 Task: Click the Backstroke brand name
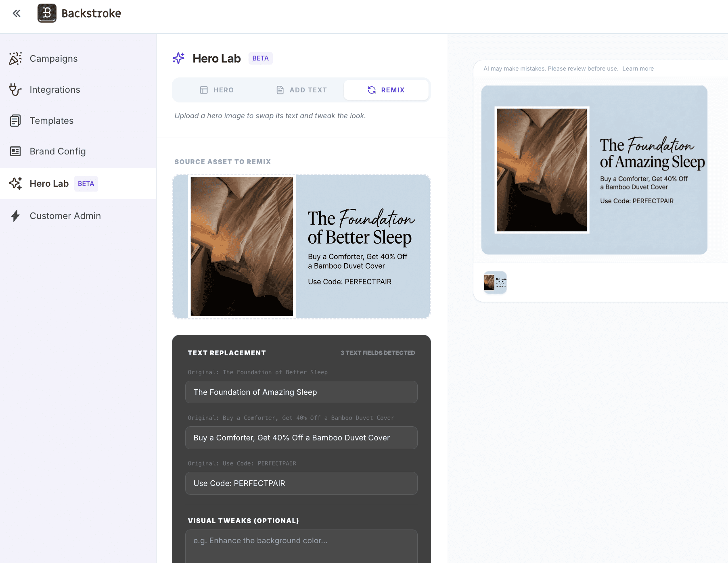[x=91, y=13]
